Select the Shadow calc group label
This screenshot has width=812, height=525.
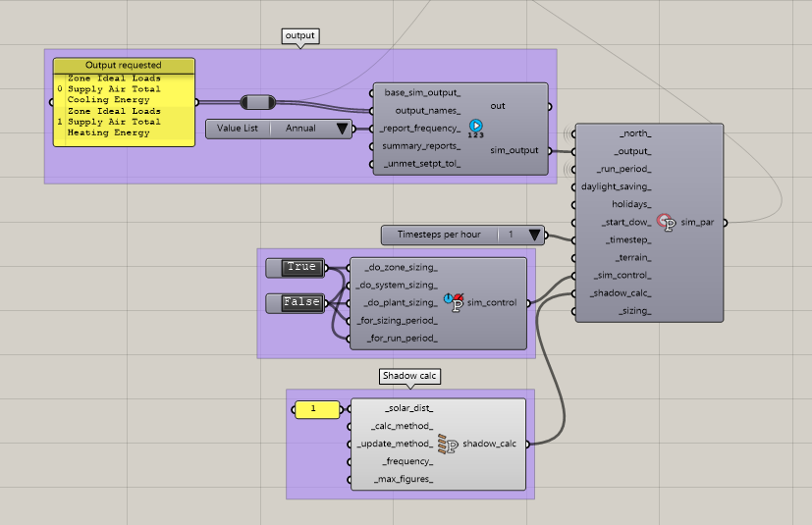(x=410, y=376)
